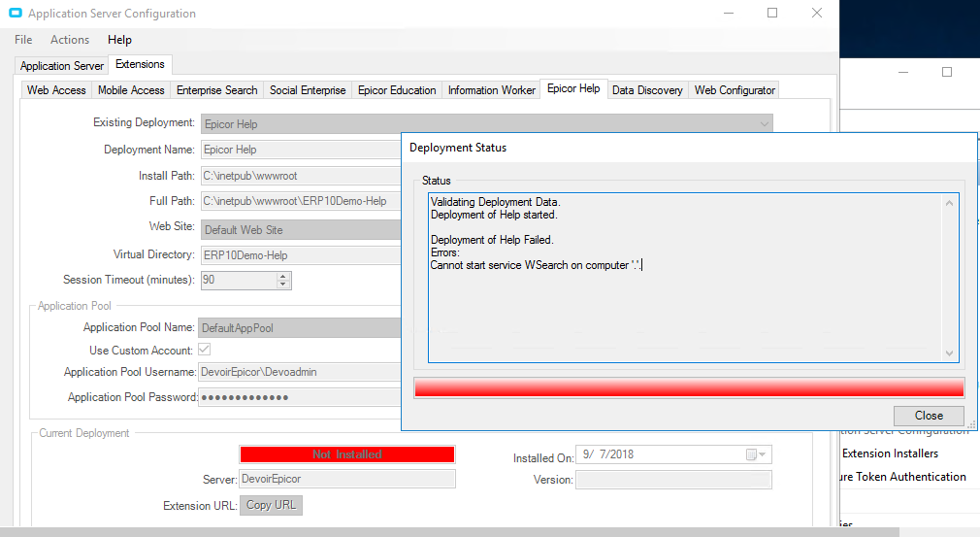Minimize the Application Server Configuration window
The height and width of the screenshot is (537, 980).
[x=729, y=14]
